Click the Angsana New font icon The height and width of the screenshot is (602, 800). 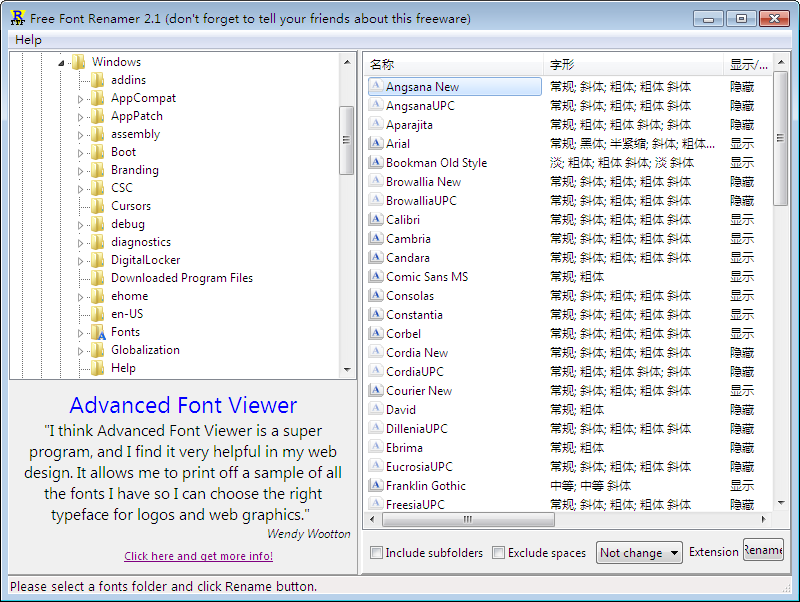coord(376,86)
